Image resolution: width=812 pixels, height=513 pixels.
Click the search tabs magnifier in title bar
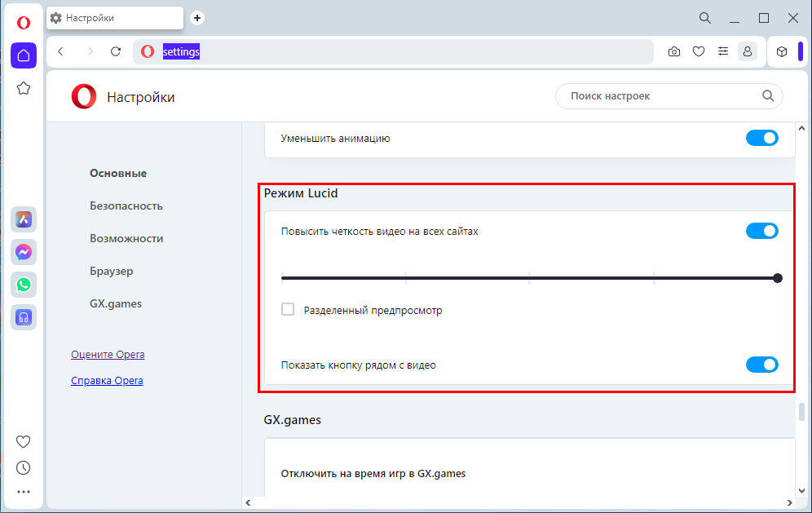[x=705, y=18]
